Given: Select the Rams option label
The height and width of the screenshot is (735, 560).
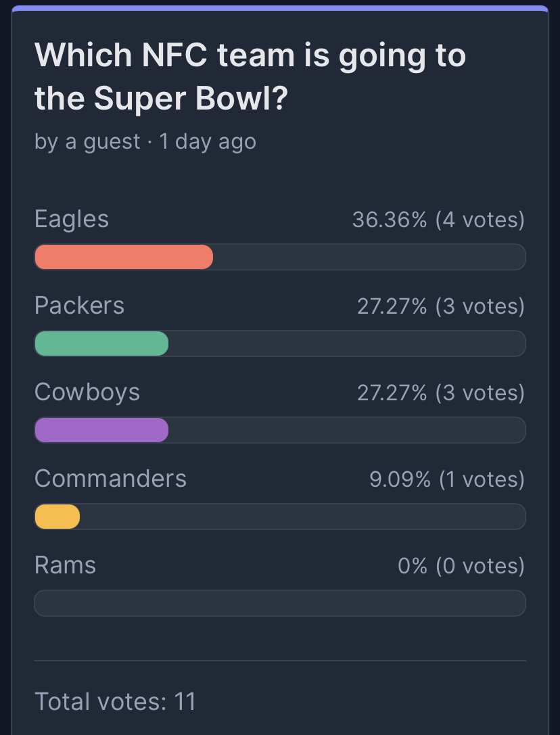Looking at the screenshot, I should pyautogui.click(x=65, y=565).
